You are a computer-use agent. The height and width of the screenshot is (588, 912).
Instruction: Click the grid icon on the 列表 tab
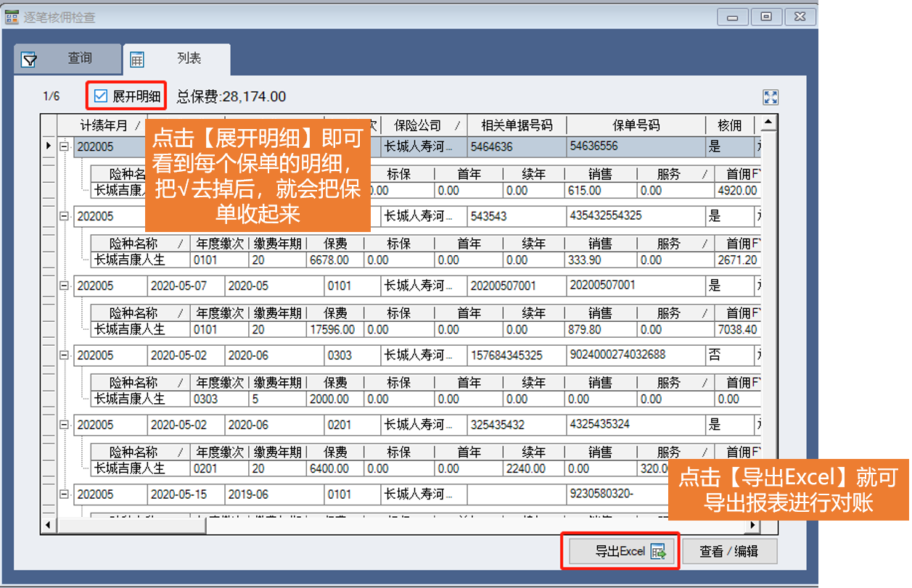(x=136, y=59)
